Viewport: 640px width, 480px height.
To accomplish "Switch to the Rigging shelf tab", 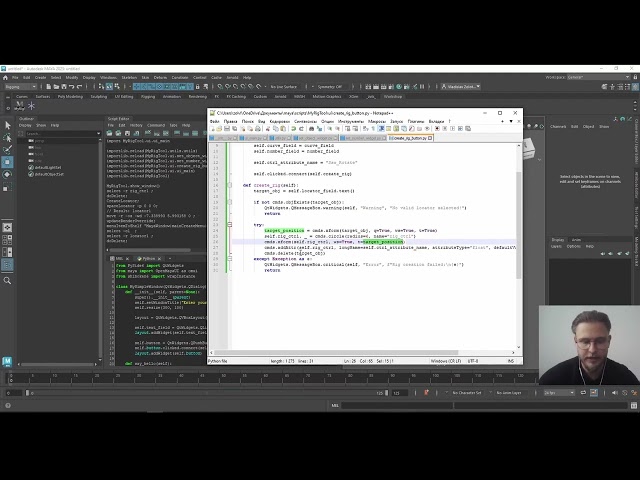I will [x=148, y=97].
